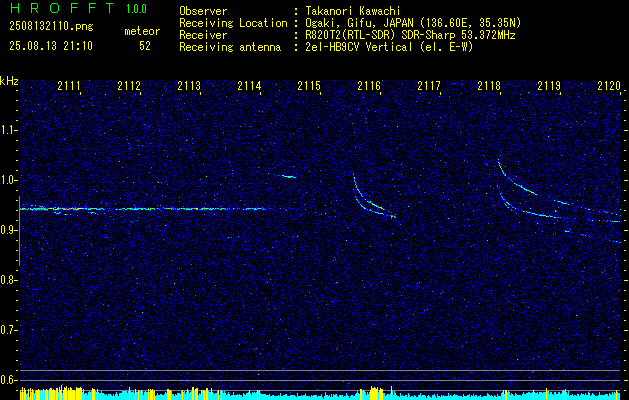Click the timestamp 25.08.13 21:10
Viewport: 629px width, 400px height.
coord(51,46)
